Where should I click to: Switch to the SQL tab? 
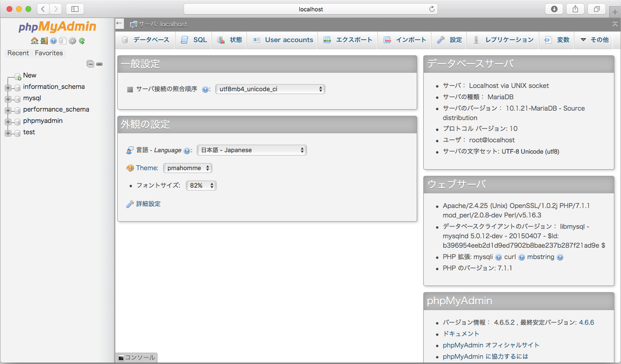(x=194, y=40)
